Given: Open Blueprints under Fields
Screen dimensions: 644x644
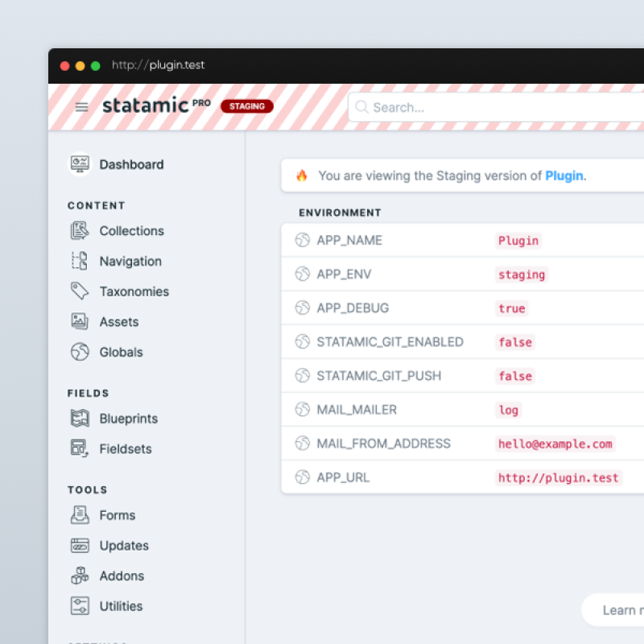Looking at the screenshot, I should pos(129,419).
